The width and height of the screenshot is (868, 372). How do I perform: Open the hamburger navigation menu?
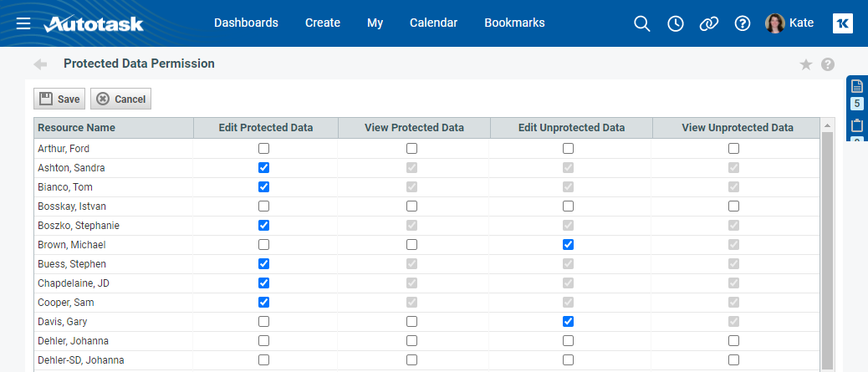coord(23,23)
